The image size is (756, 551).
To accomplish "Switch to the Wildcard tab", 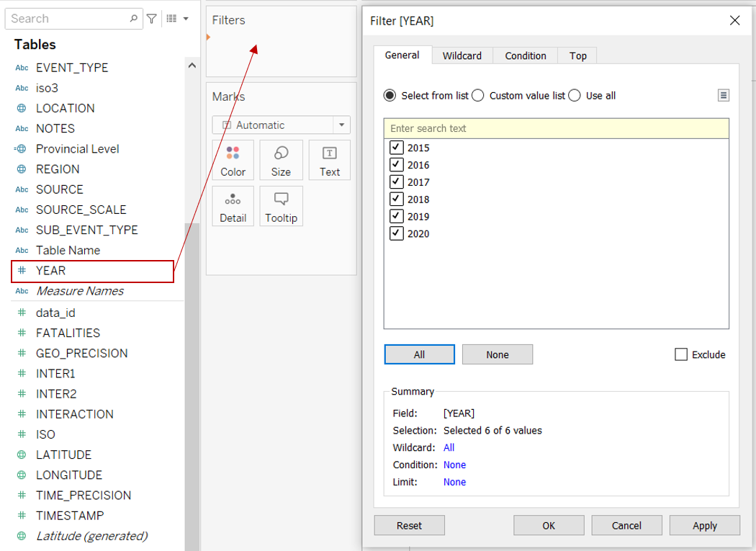I will point(462,55).
